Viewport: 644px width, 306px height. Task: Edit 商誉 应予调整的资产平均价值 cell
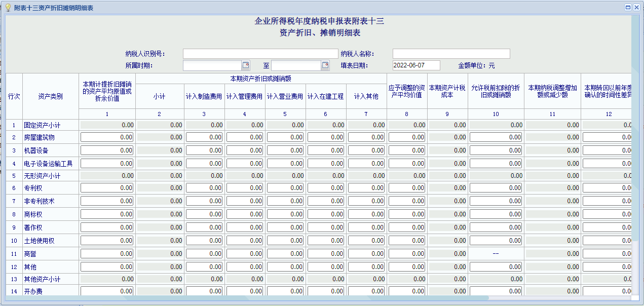point(407,254)
